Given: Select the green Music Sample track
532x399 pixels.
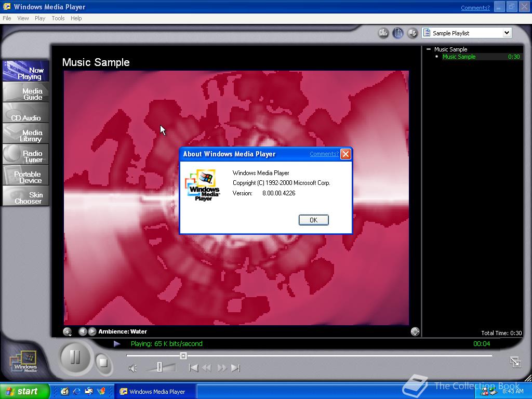Looking at the screenshot, I should (459, 57).
